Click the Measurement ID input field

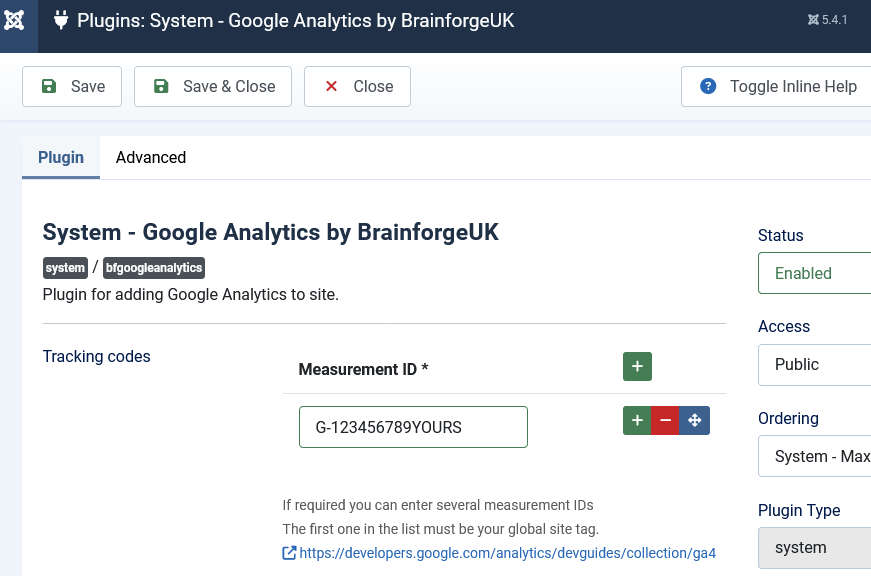point(413,427)
